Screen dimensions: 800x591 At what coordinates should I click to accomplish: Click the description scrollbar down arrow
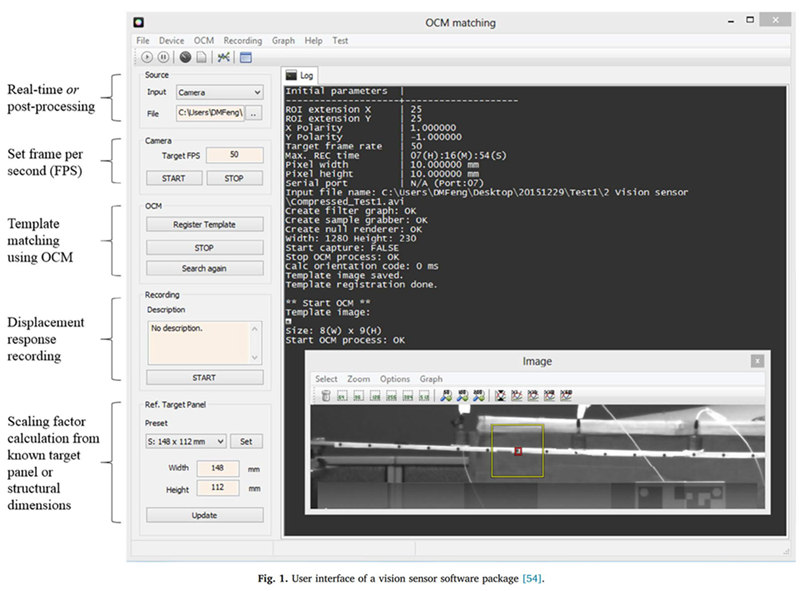pos(255,358)
